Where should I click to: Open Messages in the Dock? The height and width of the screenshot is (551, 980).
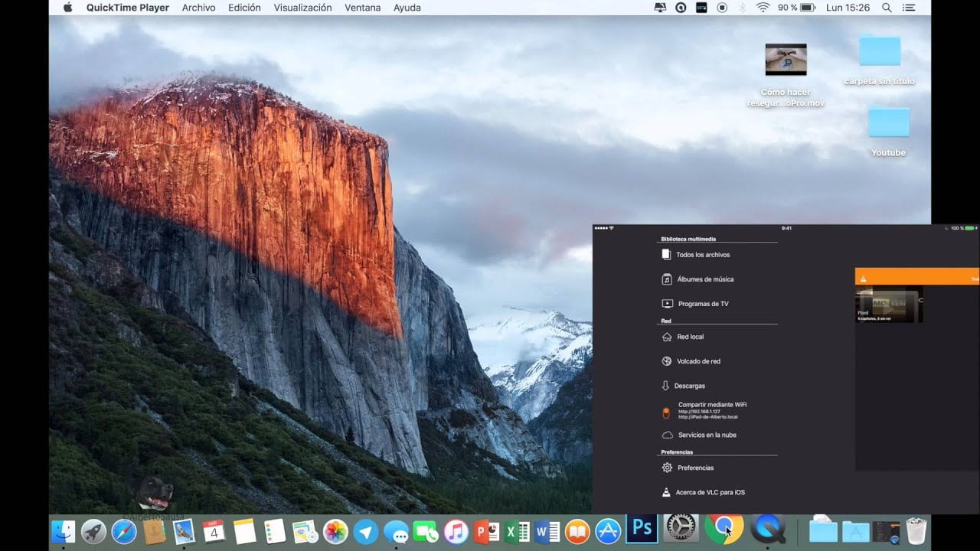[396, 530]
